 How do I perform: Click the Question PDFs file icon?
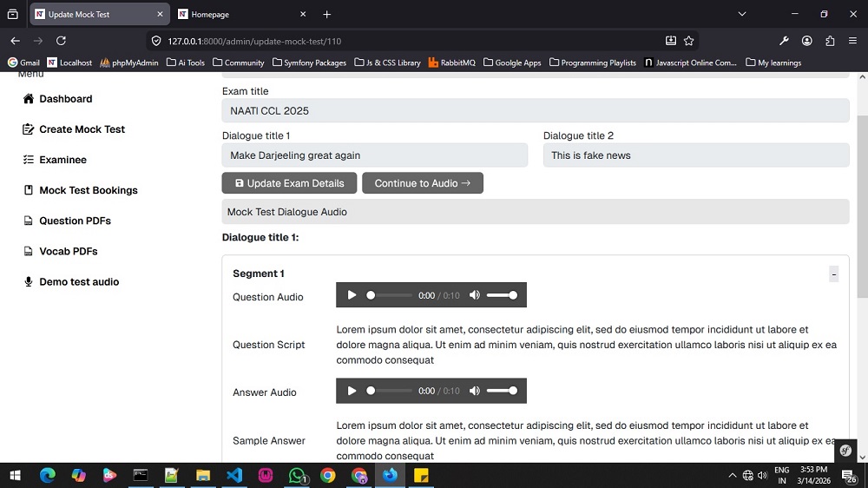(x=29, y=221)
